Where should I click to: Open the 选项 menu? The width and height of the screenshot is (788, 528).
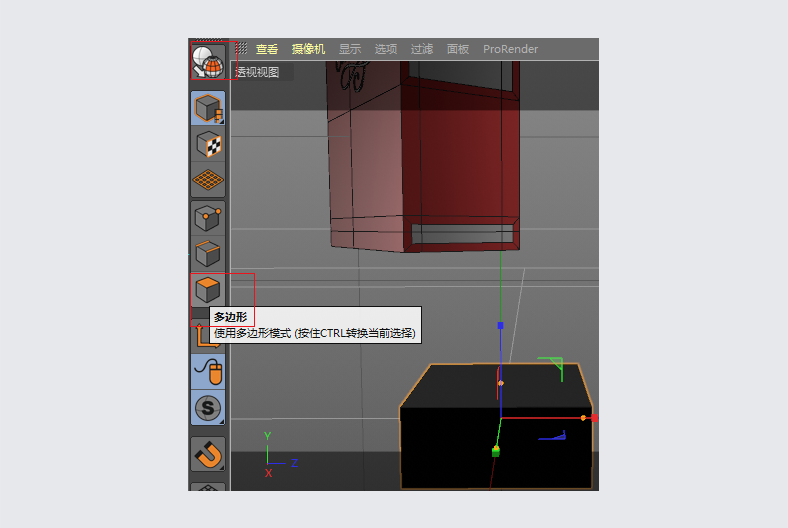tap(386, 49)
